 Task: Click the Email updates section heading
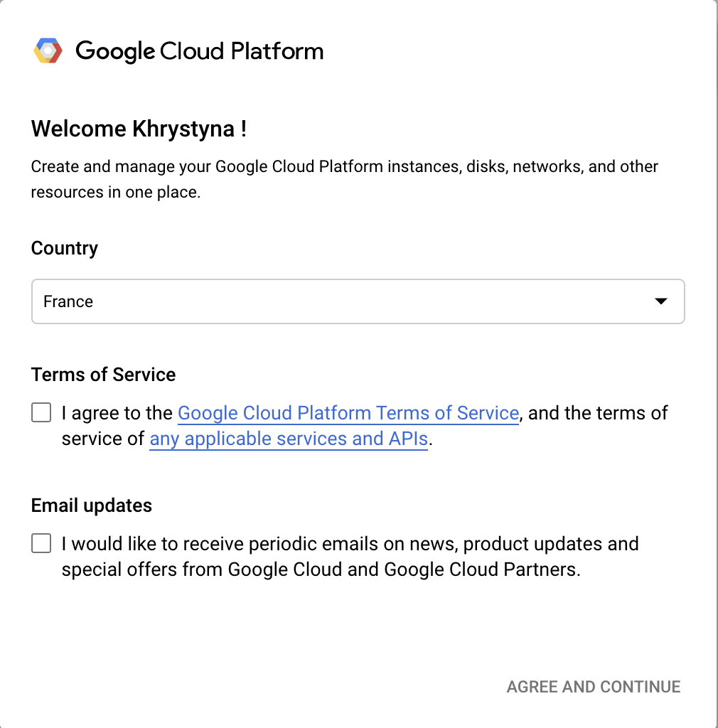tap(92, 505)
